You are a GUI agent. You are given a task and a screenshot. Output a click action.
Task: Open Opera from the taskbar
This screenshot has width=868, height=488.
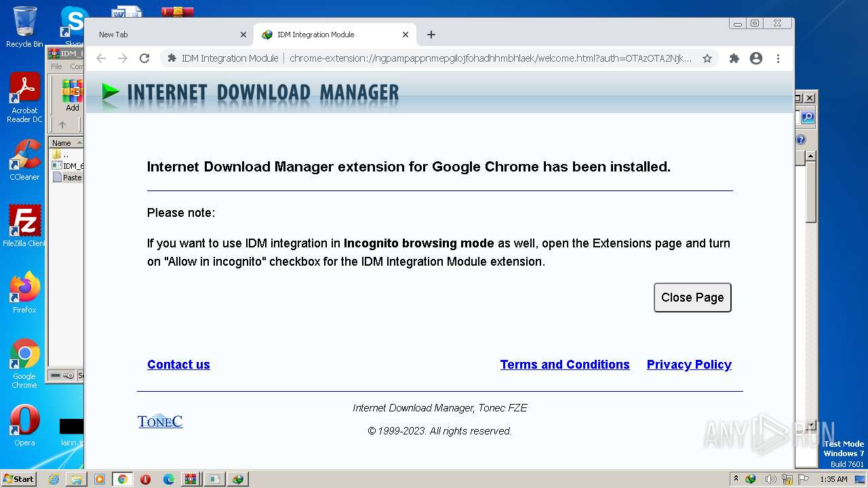click(x=146, y=479)
